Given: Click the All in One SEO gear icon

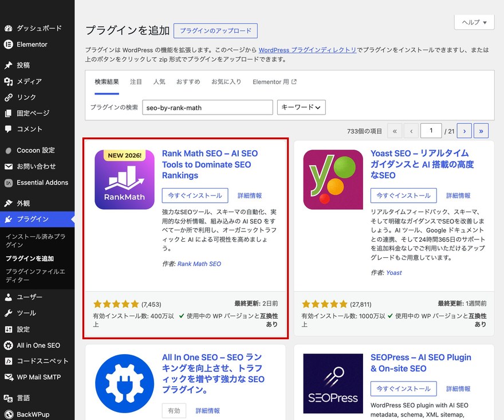Looking at the screenshot, I should [9, 346].
